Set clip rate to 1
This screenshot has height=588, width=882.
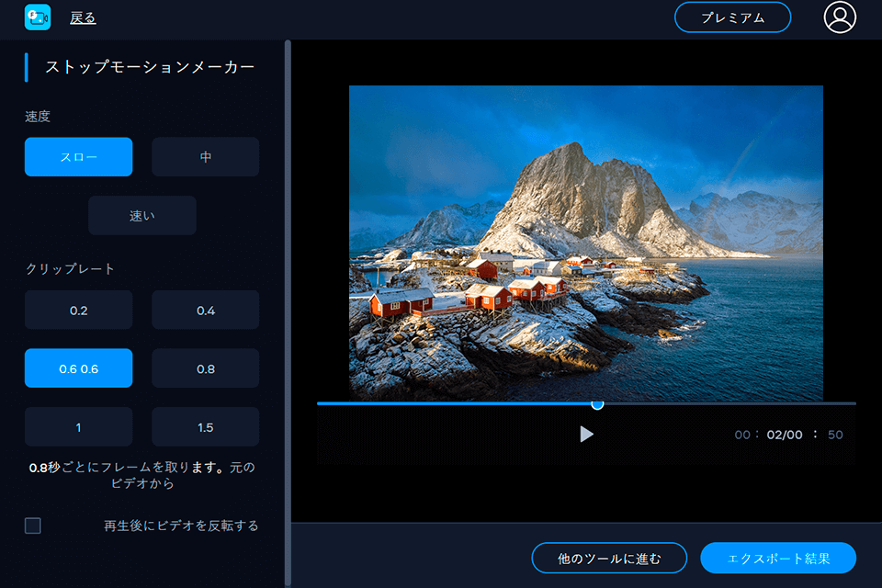pos(78,426)
